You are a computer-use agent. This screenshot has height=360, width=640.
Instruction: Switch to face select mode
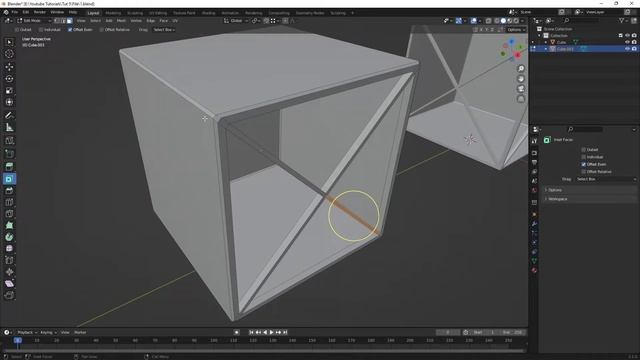click(69, 20)
